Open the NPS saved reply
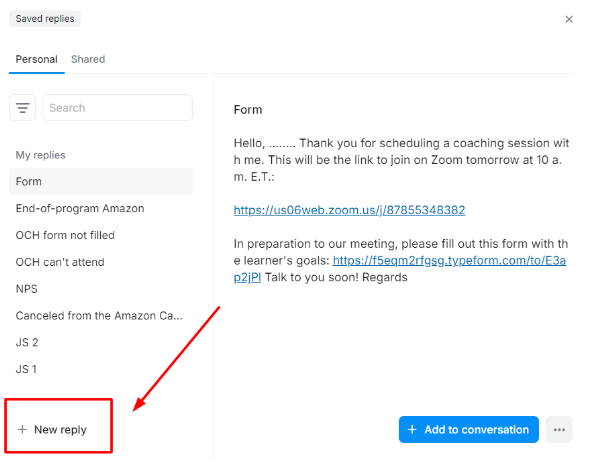Viewport: 606px width, 476px height. (x=101, y=289)
